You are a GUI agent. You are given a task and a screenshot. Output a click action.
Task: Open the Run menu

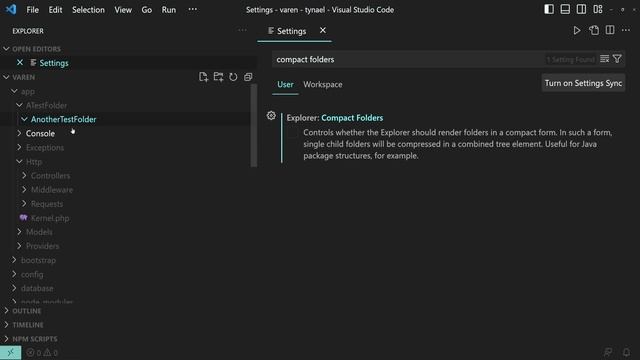169,9
